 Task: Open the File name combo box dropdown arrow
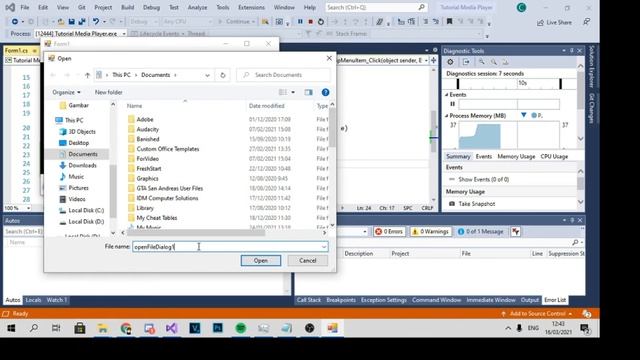point(324,247)
